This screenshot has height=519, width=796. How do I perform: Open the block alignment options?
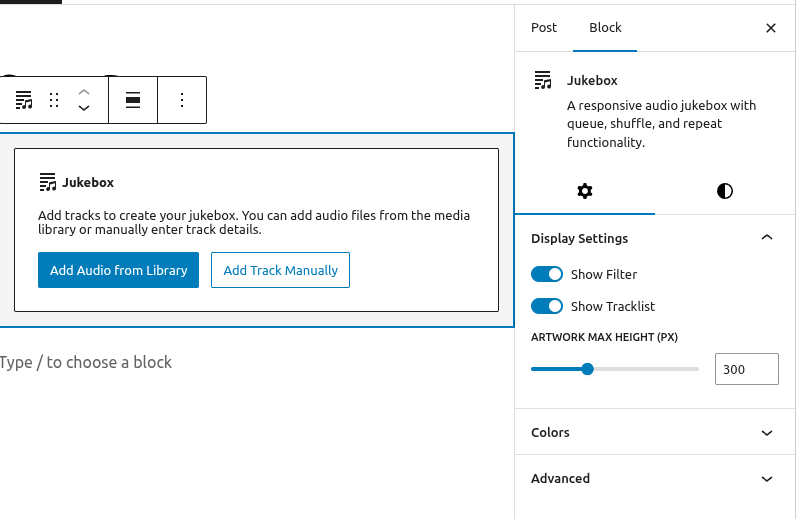click(132, 100)
